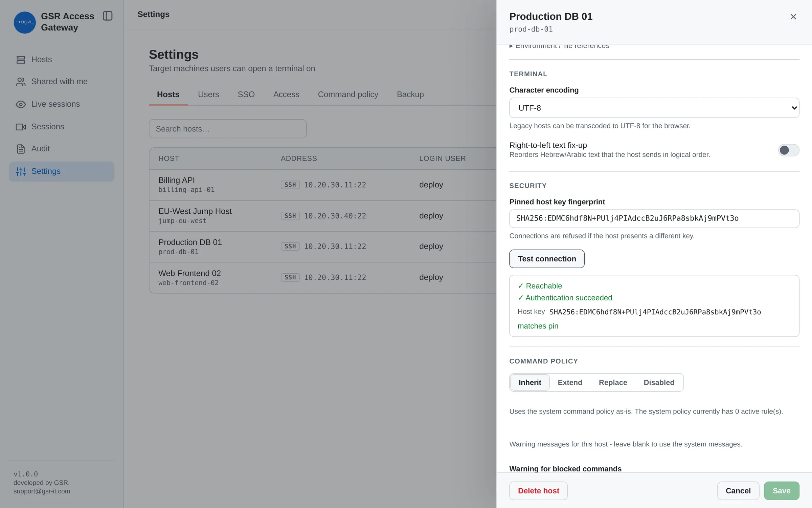This screenshot has width=812, height=508.
Task: Select the Billing API host row
Action: pyautogui.click(x=322, y=185)
